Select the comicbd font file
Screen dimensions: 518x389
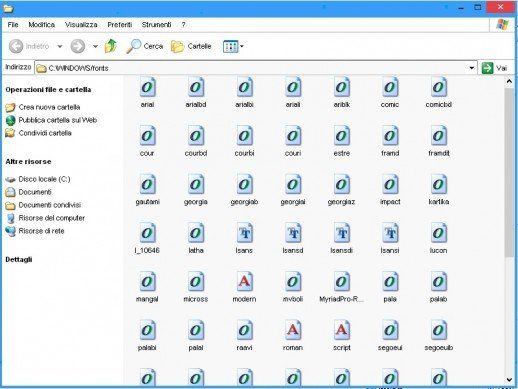click(438, 93)
